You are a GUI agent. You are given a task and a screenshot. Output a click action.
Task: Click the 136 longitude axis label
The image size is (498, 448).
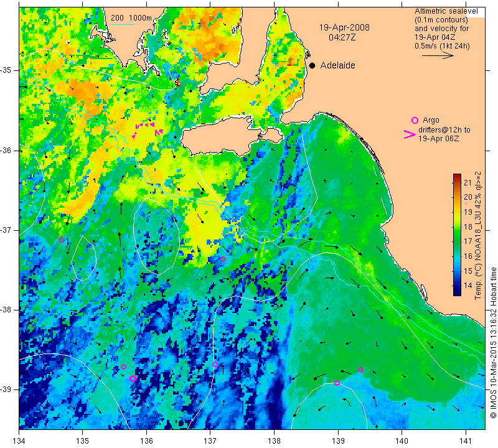pyautogui.click(x=146, y=441)
